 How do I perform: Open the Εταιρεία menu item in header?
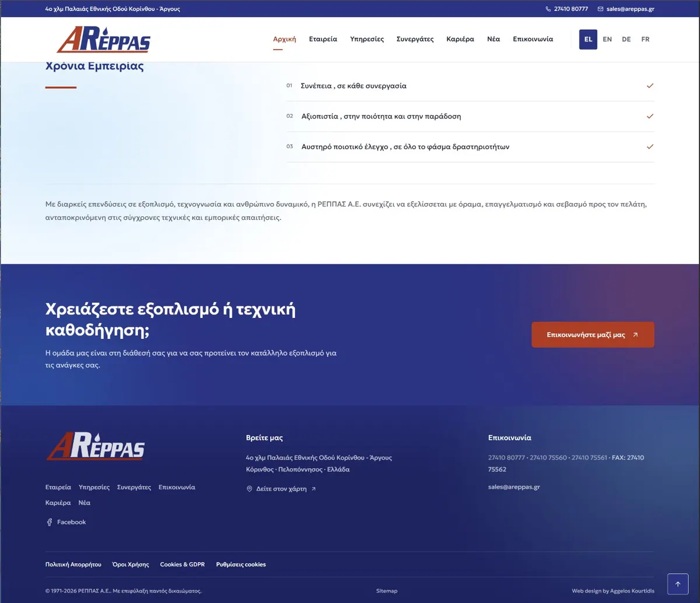pyautogui.click(x=323, y=39)
